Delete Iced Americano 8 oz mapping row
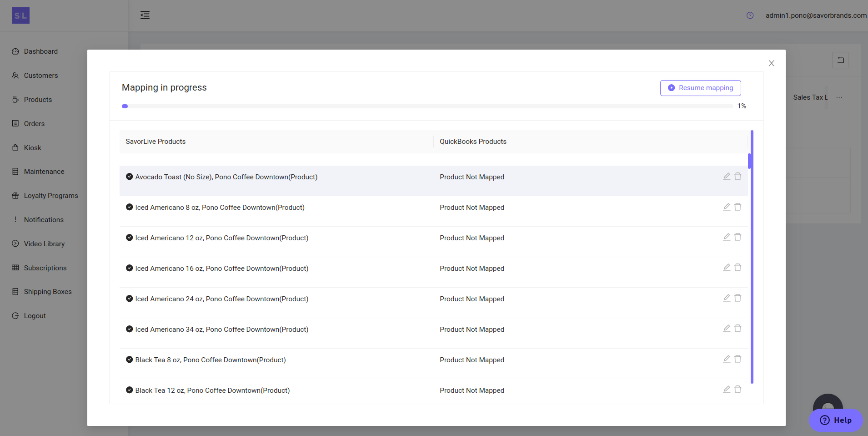Viewport: 868px width, 436px height. click(738, 207)
